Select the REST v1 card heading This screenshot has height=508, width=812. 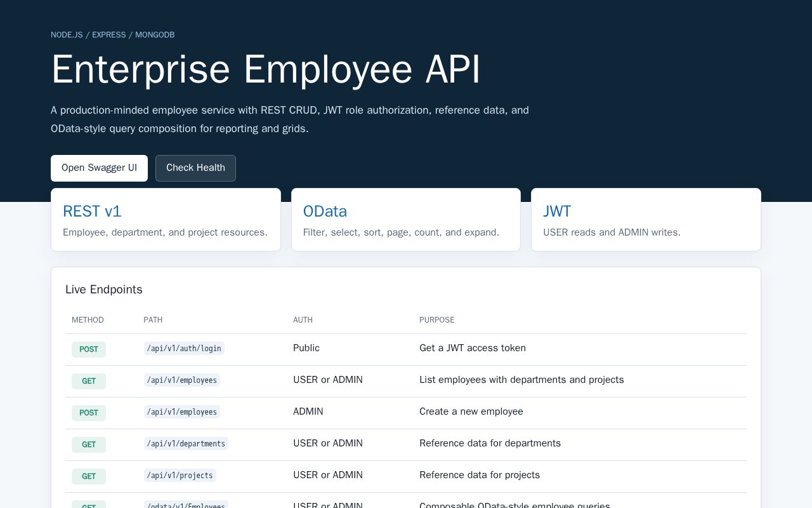pos(92,211)
